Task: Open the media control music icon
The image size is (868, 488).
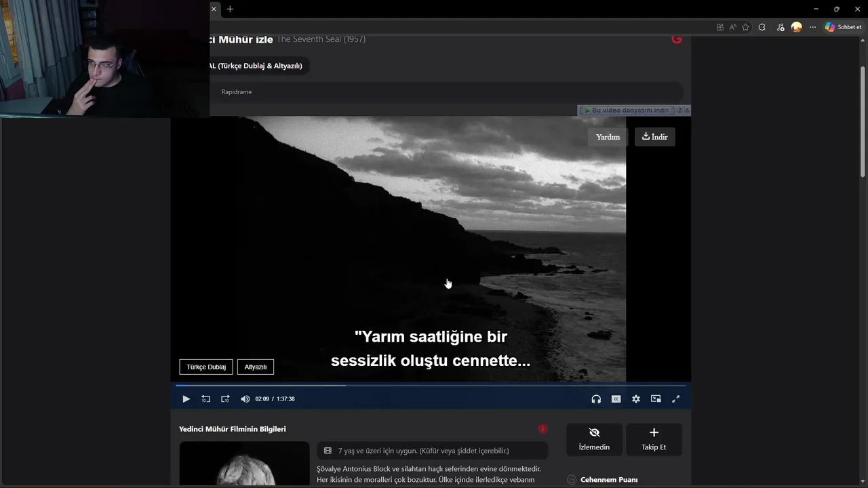Action: [x=781, y=27]
